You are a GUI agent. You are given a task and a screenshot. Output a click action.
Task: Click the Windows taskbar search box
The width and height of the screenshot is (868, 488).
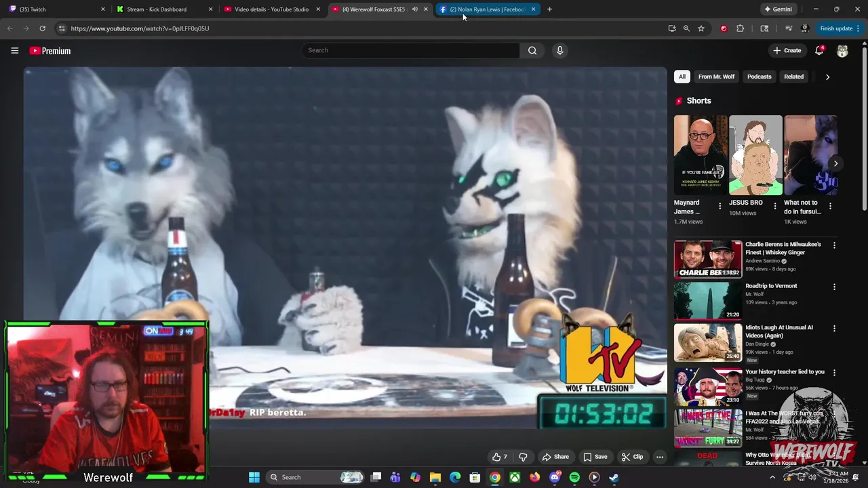(316, 477)
